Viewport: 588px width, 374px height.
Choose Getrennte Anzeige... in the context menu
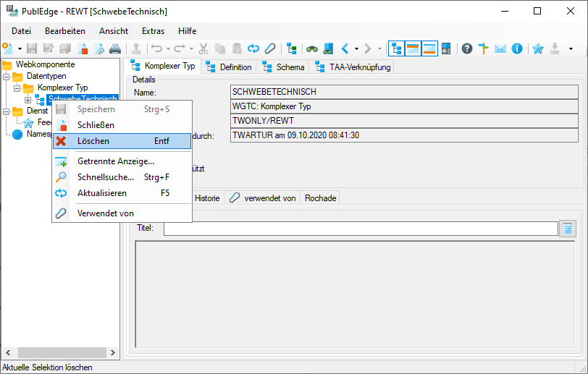pyautogui.click(x=122, y=161)
